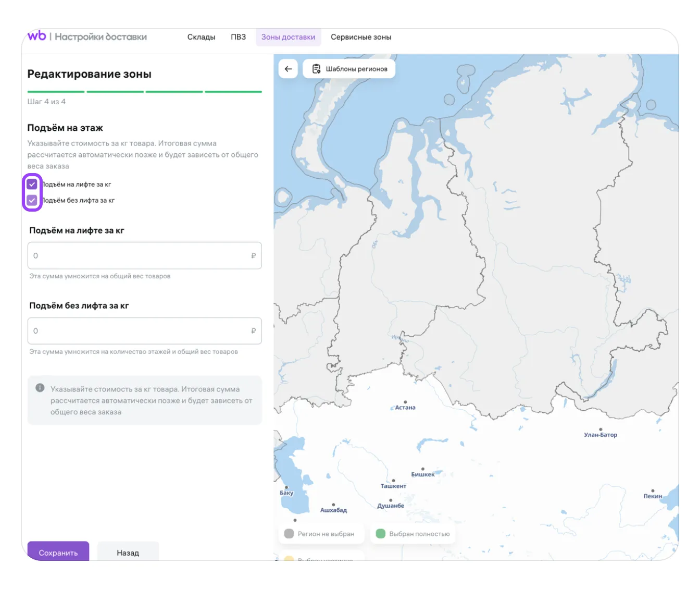Click the Пекин label on the map
700x589 pixels.
coord(653,496)
